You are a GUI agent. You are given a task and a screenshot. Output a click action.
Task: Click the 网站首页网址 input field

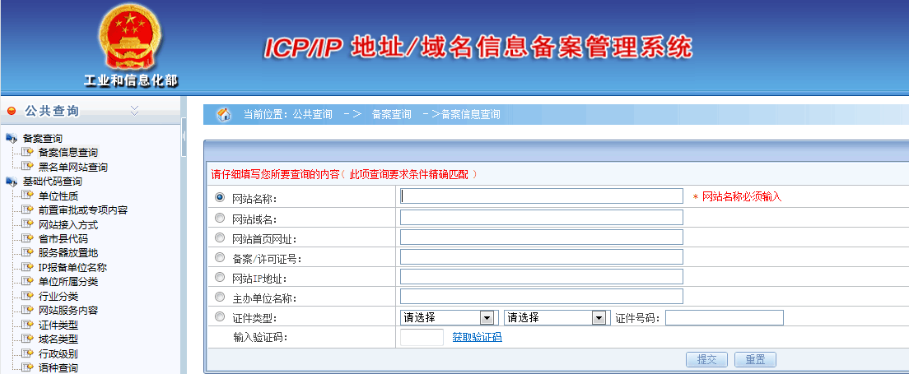coord(541,237)
